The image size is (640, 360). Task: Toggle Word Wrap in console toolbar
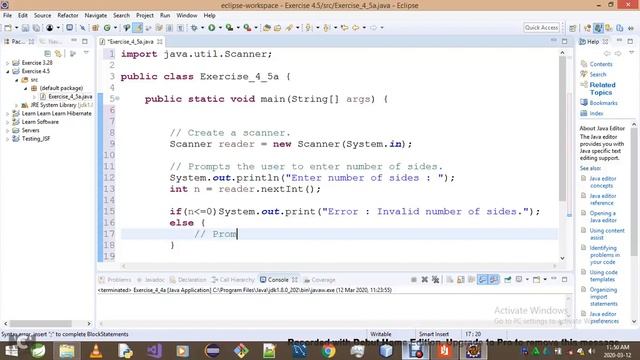471,280
